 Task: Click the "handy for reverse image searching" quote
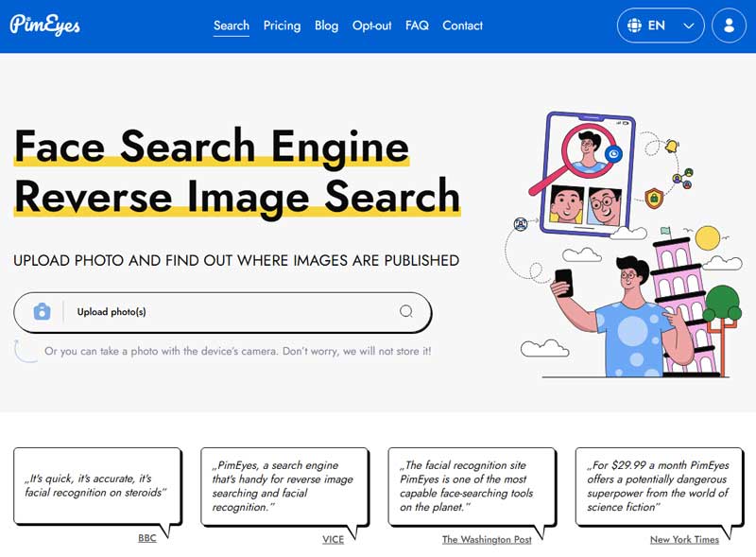285,486
